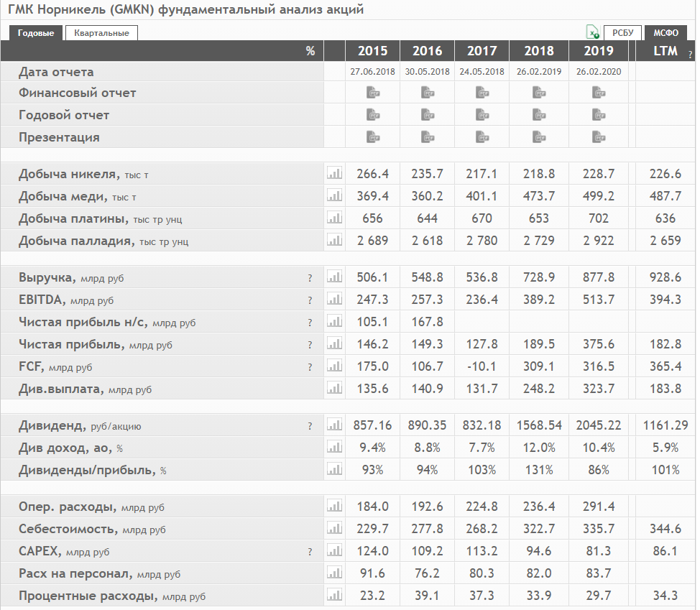Click the LTM column help question mark

click(690, 55)
